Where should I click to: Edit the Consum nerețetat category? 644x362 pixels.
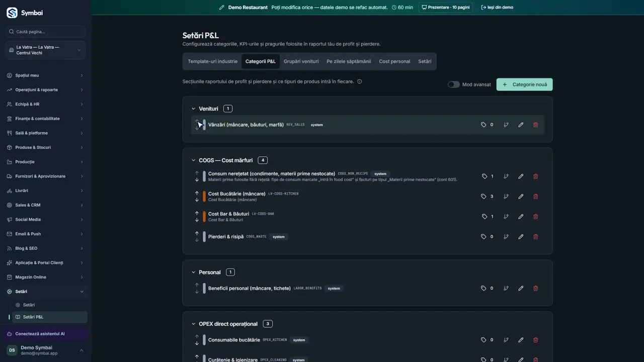coord(521,176)
